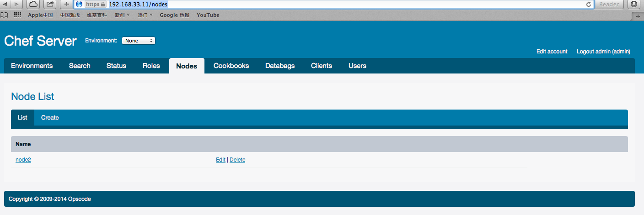Screen dimensions: 644x215
Task: Go forward with the browser forward arrow
Action: [17, 4]
